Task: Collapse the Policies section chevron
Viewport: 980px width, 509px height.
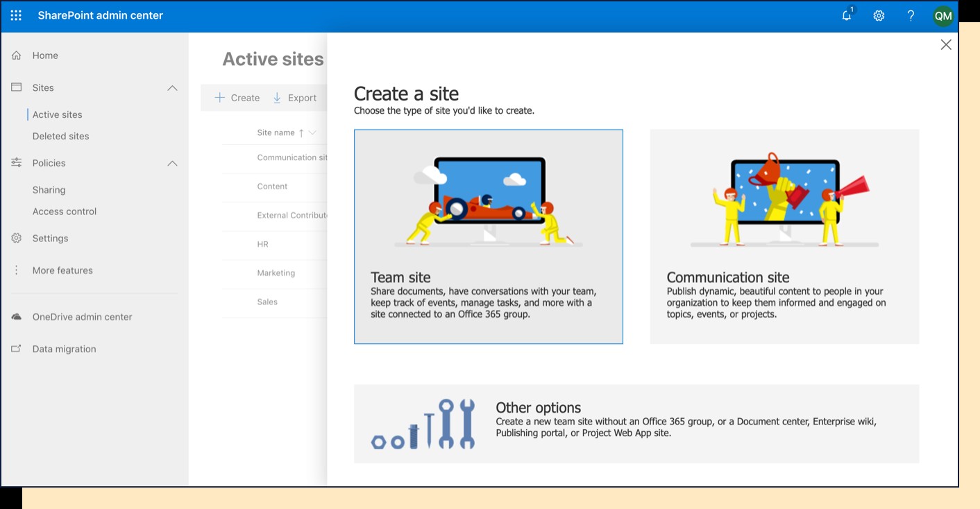Action: click(x=172, y=164)
